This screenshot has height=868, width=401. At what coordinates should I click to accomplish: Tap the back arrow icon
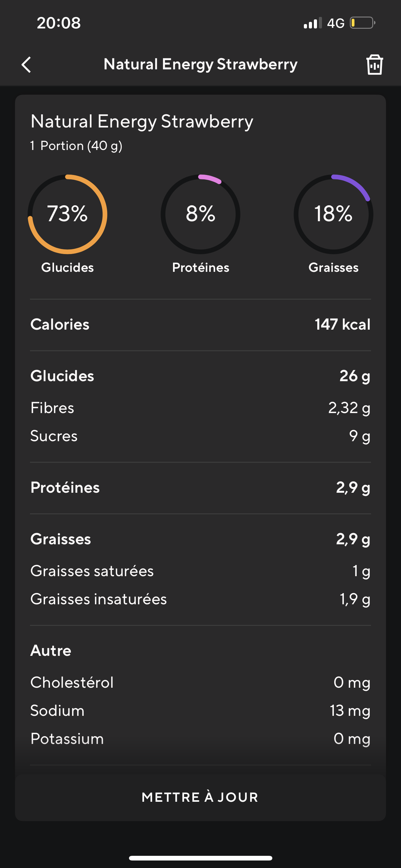click(26, 64)
